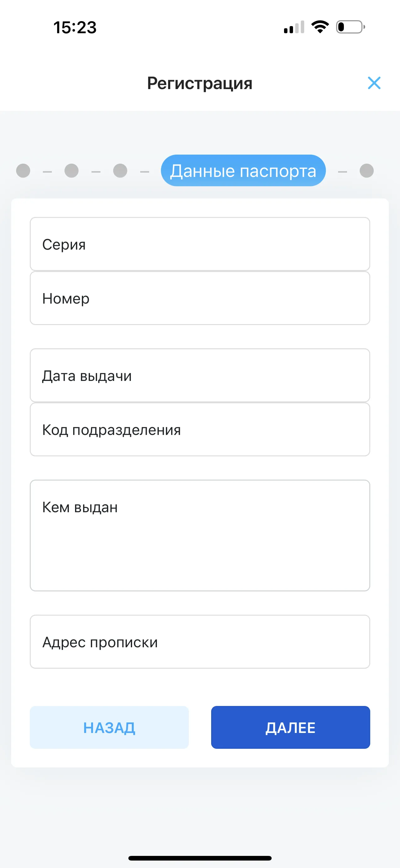Tap the Wi-Fi status icon
This screenshot has width=400, height=868.
[x=320, y=27]
